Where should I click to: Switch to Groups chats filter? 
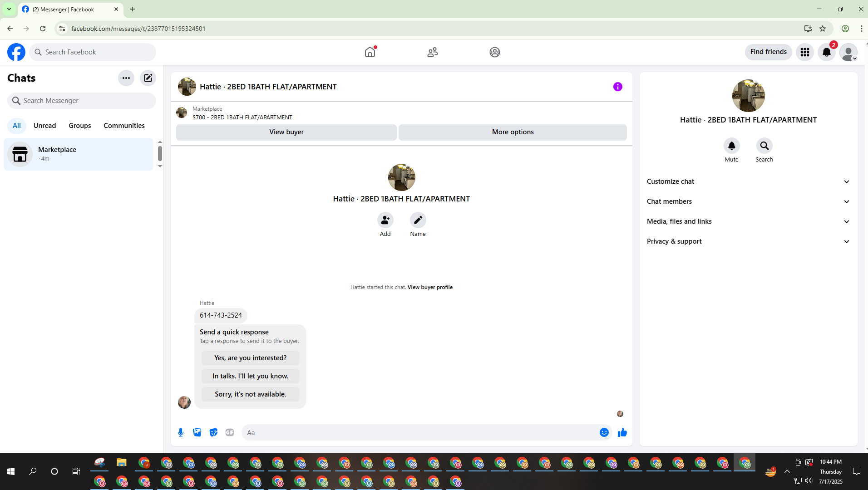(80, 126)
